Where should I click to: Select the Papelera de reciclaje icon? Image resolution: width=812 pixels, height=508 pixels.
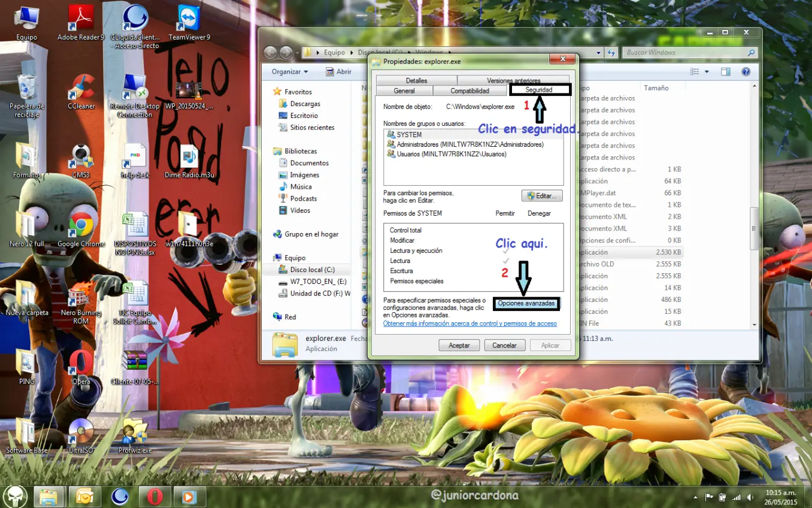(x=27, y=95)
